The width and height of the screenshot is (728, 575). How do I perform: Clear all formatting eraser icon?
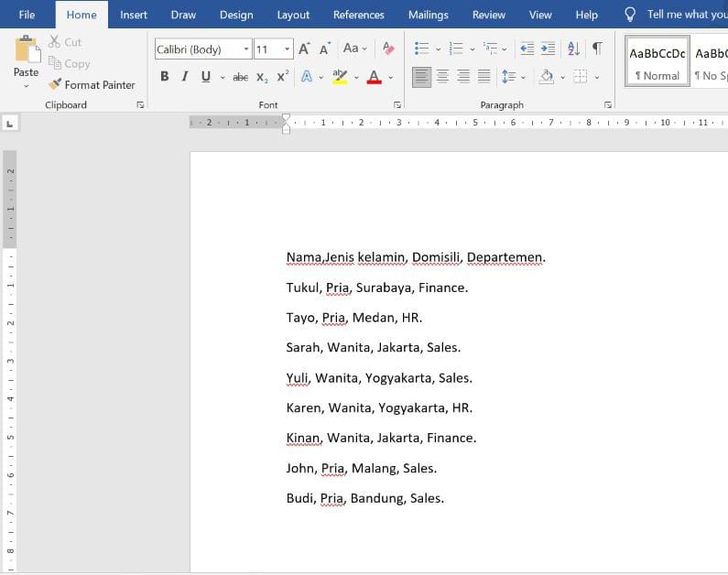click(388, 49)
